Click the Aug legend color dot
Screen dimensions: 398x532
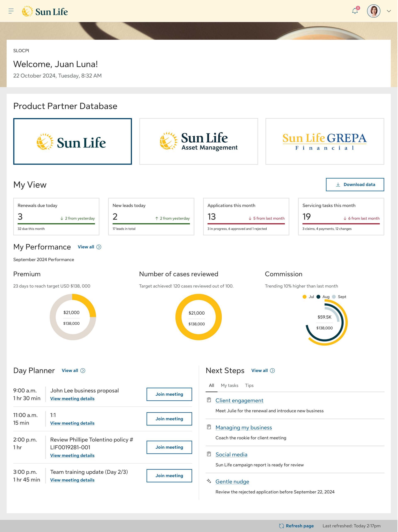pyautogui.click(x=318, y=297)
